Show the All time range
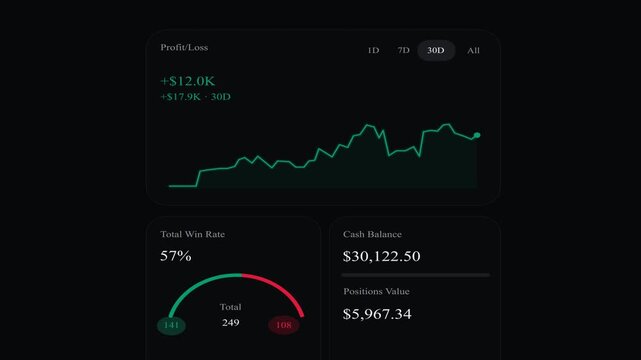641x360 pixels. (473, 50)
